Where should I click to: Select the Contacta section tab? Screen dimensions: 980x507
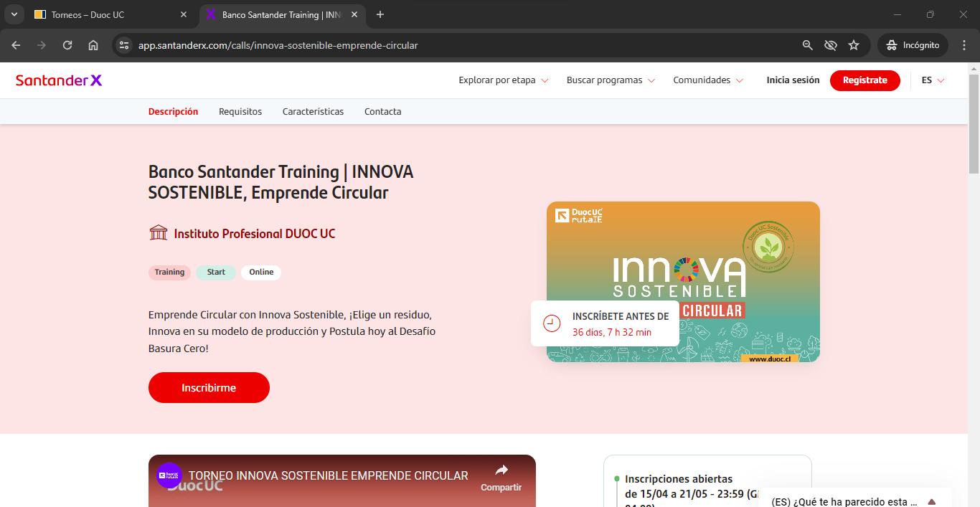pos(383,111)
